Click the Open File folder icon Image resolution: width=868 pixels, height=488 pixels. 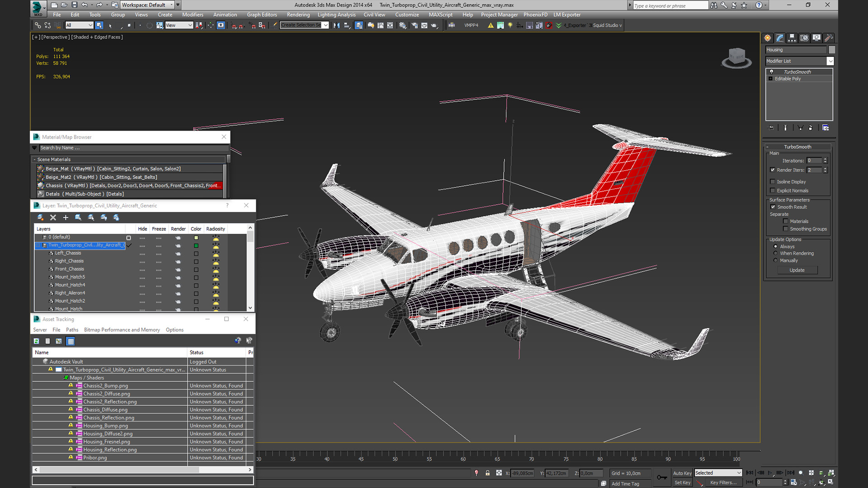tap(64, 5)
